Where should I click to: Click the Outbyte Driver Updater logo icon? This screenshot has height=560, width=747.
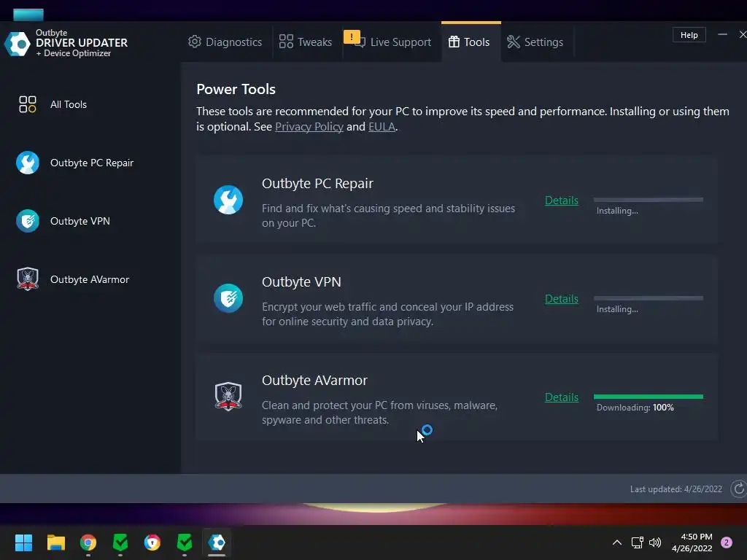pyautogui.click(x=18, y=44)
